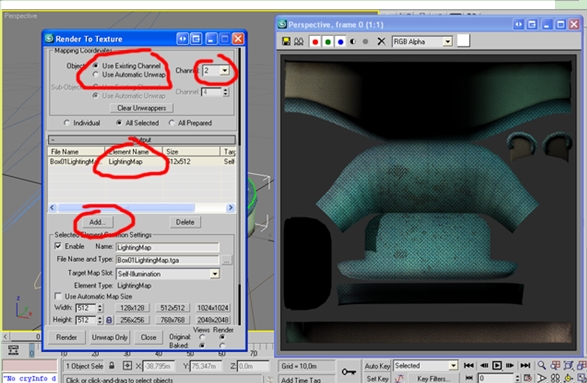Open the mapping Channel 2 dropdown
This screenshot has width=587, height=383.
[225, 70]
